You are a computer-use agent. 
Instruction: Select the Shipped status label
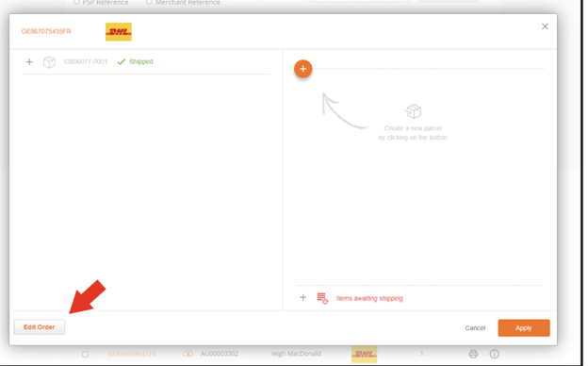click(x=141, y=61)
